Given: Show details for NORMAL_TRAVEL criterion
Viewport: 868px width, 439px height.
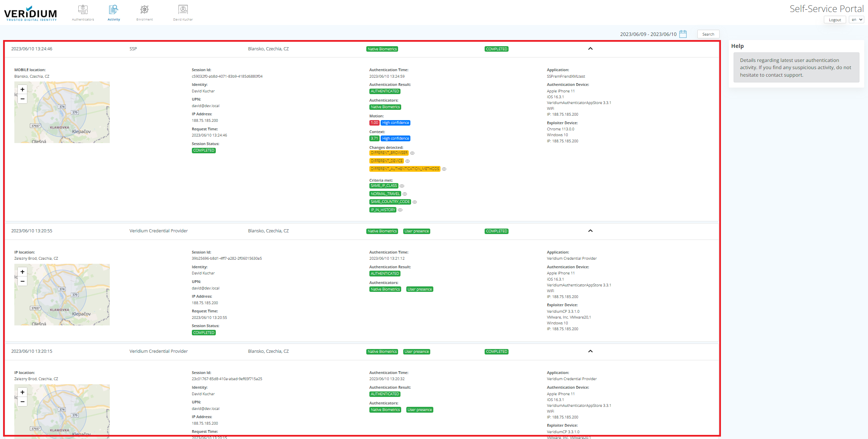Looking at the screenshot, I should click(x=405, y=194).
